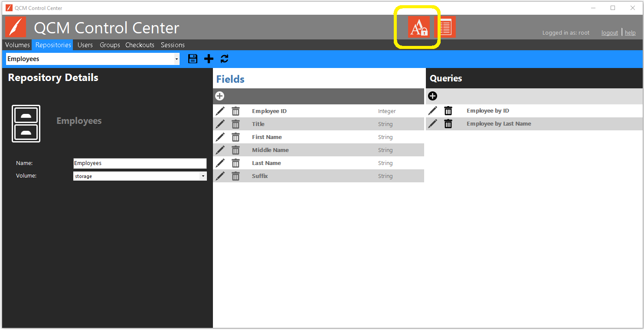Screen dimensions: 644x330
Task: Add a new query with the plus icon
Action: [432, 96]
